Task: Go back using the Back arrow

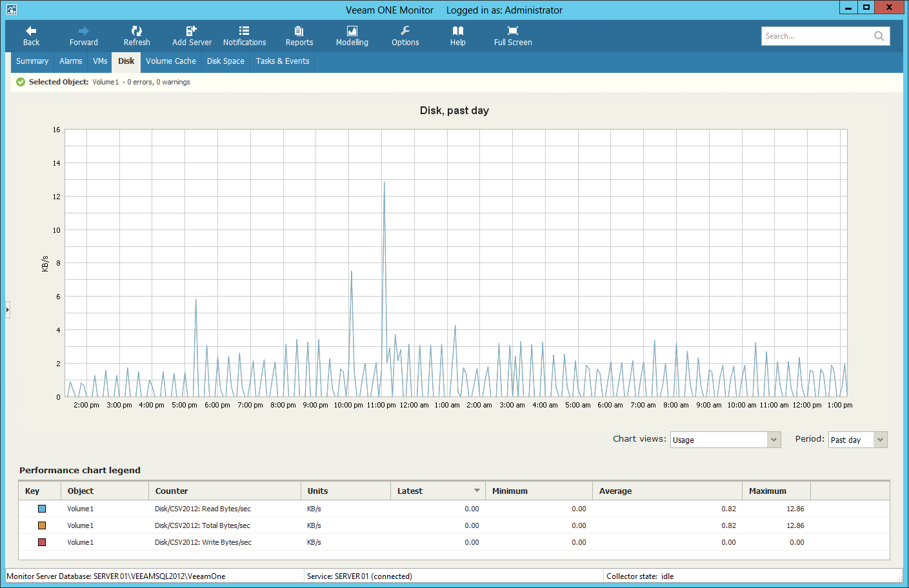Action: [x=31, y=36]
